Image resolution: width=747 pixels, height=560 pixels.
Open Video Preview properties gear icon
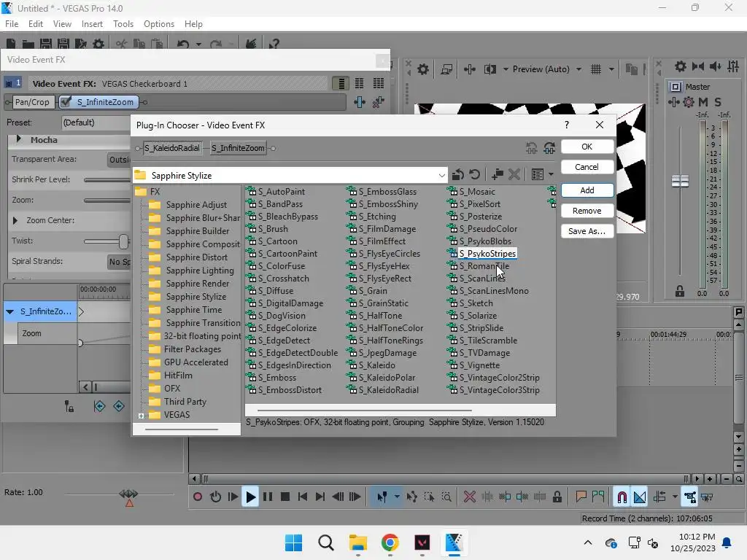click(422, 69)
